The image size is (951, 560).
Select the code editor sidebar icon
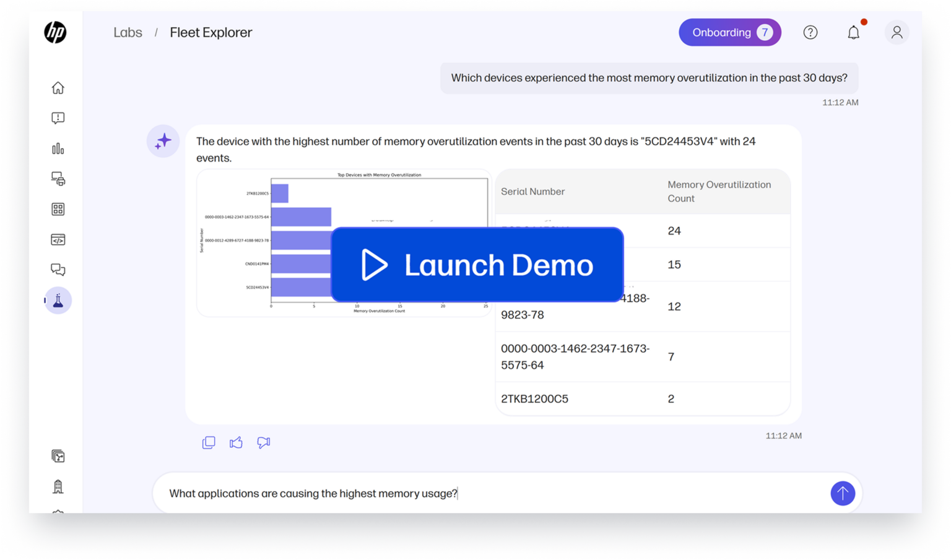click(58, 239)
